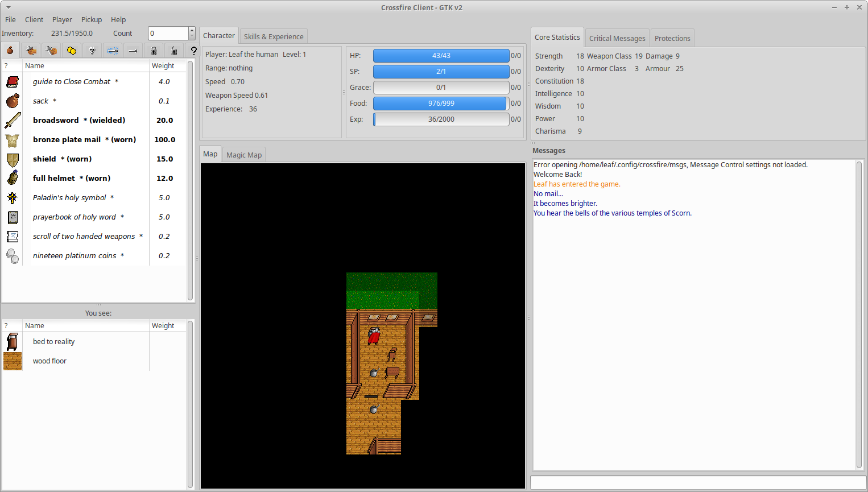Click the Food progress bar showing 976/999
The height and width of the screenshot is (492, 868).
pos(441,104)
